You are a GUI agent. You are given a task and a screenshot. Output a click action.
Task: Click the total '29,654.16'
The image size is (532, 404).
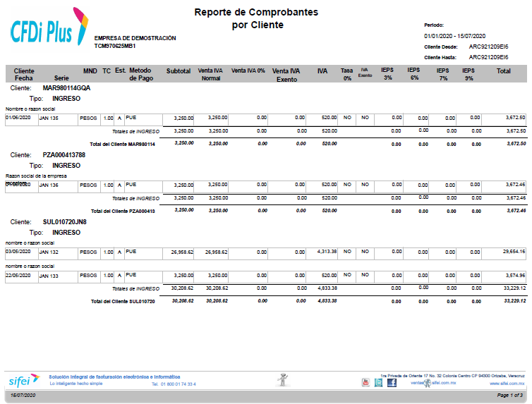[x=514, y=252]
